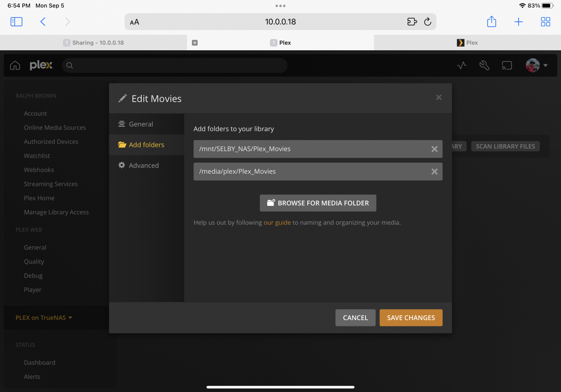Open the 'our guide' link
The height and width of the screenshot is (392, 561).
pyautogui.click(x=277, y=222)
